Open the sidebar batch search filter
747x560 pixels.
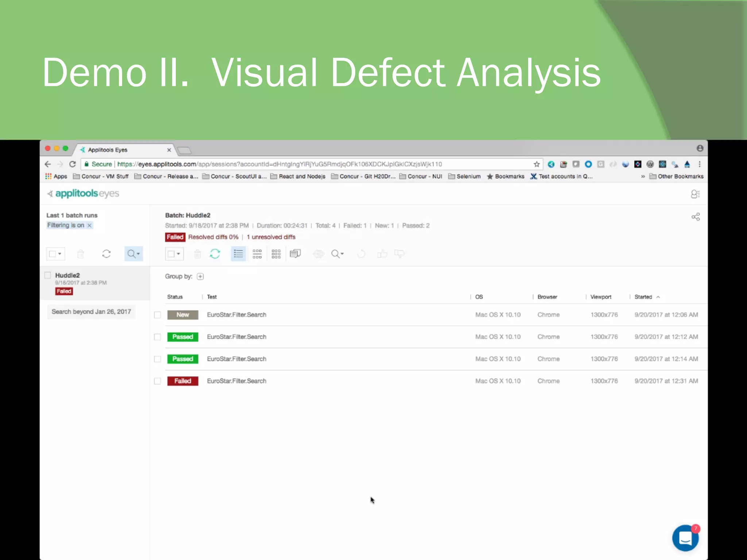point(133,254)
